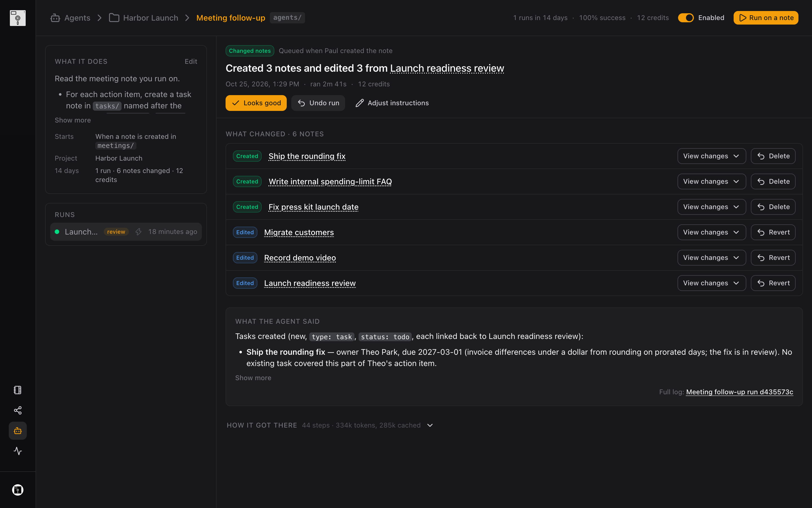
Task: Revert the Launch readiness review edit
Action: [x=773, y=283]
